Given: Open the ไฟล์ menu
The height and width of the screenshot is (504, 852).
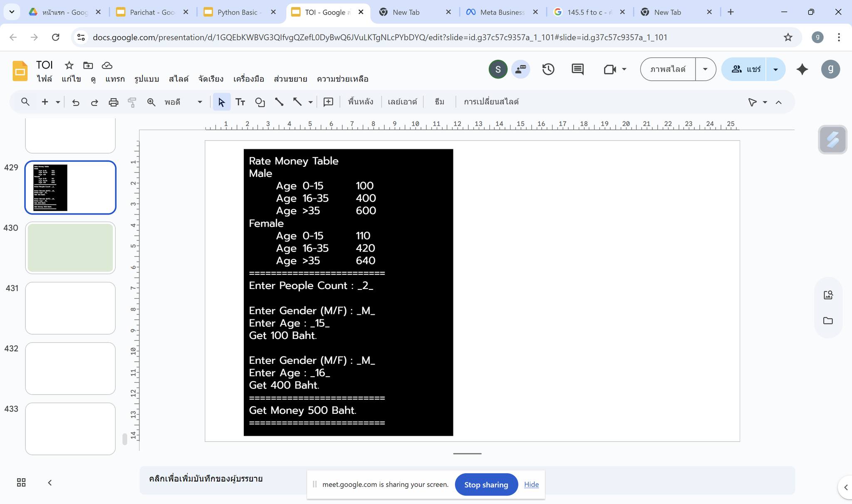Looking at the screenshot, I should pyautogui.click(x=44, y=79).
